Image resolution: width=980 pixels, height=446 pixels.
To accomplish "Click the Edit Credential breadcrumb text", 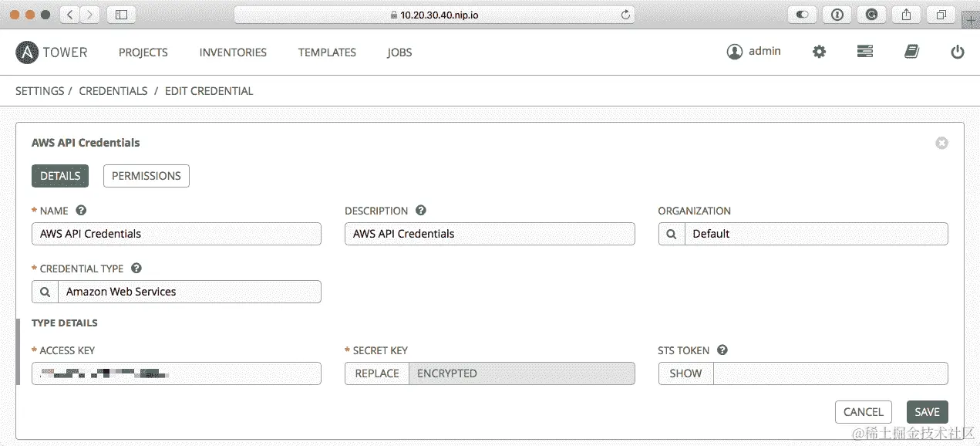I will [209, 90].
